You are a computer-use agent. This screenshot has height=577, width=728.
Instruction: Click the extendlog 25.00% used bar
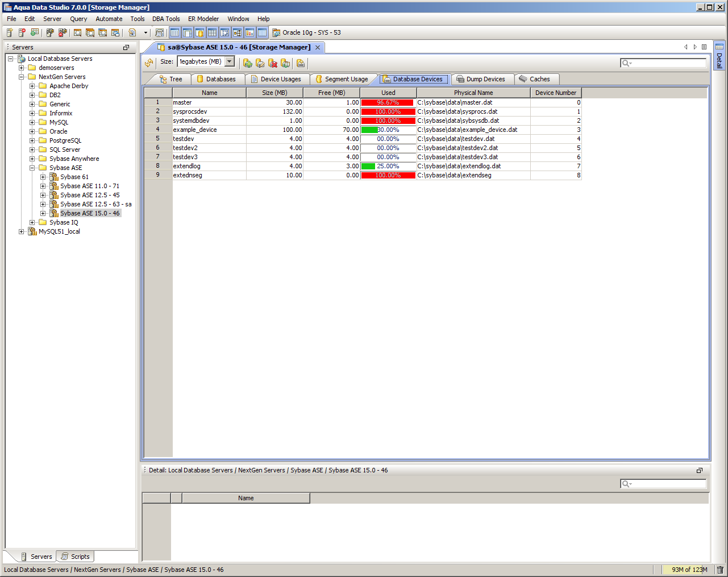[388, 166]
